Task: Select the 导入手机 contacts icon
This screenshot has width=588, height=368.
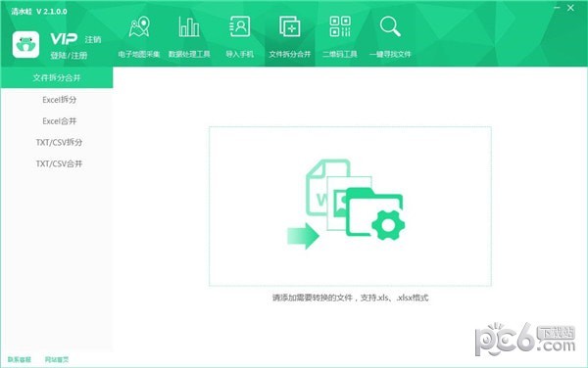Action: (x=240, y=26)
